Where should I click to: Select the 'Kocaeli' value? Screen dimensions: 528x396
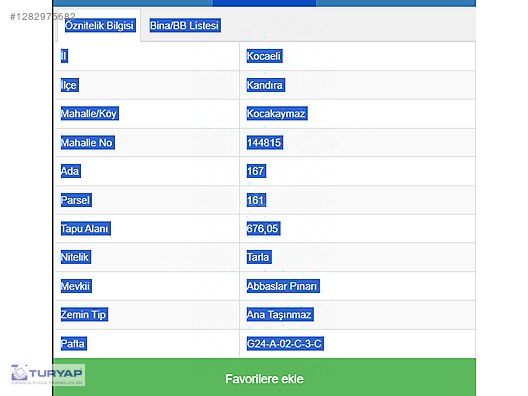click(x=264, y=56)
